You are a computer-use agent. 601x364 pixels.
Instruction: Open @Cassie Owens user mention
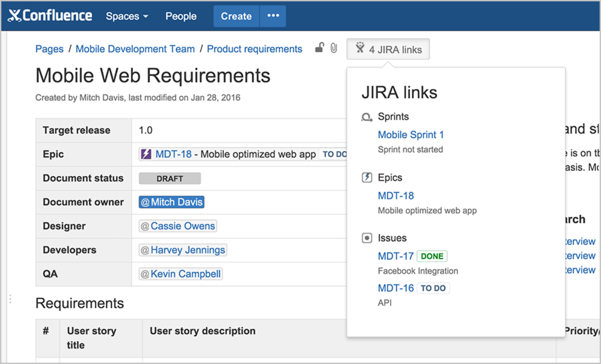tap(178, 226)
